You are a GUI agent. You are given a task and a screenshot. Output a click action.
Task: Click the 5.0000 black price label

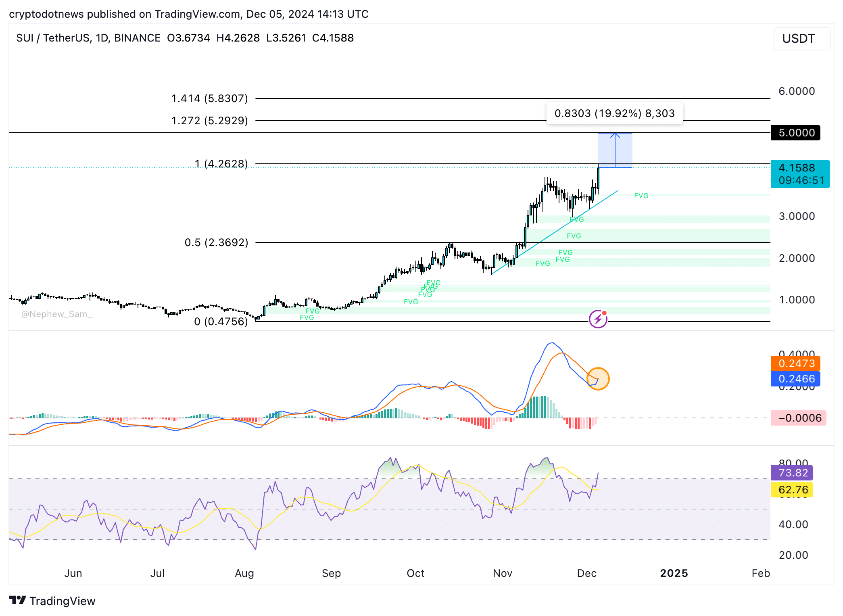tap(795, 133)
